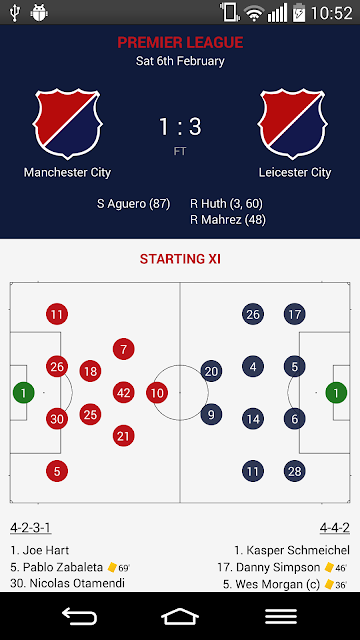Tap Danny Simpson's yellow card icon

pyautogui.click(x=329, y=567)
